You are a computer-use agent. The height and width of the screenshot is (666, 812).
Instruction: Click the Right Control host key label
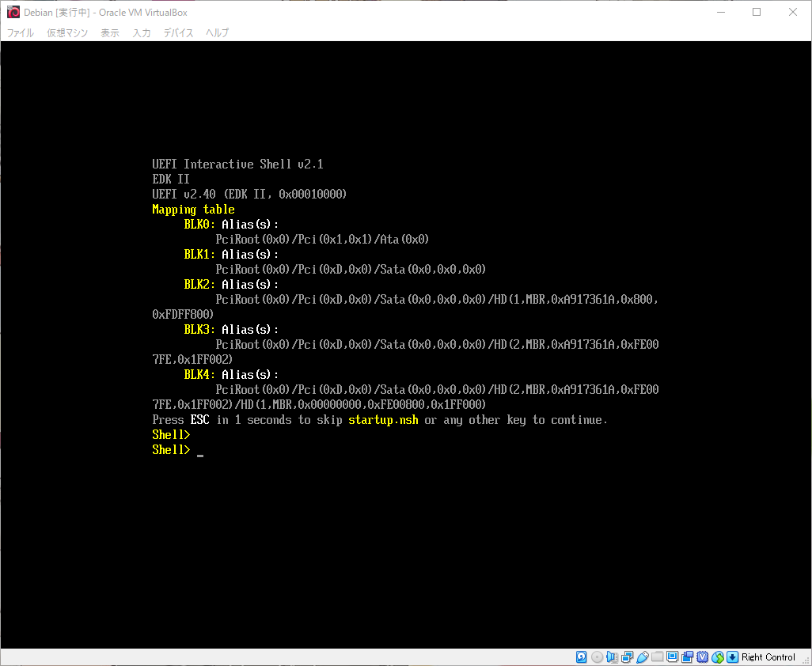click(x=768, y=657)
